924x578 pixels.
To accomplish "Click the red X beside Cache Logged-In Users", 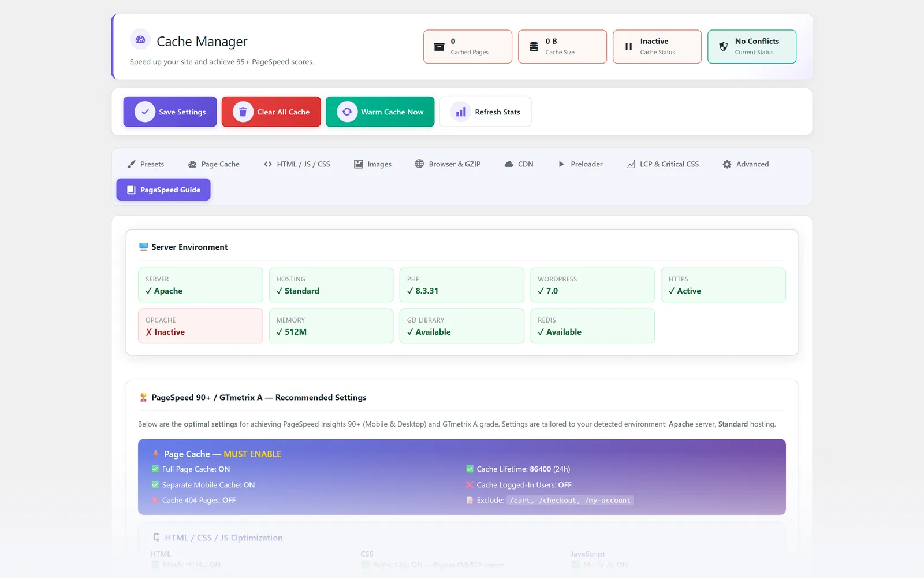I will [x=470, y=484].
